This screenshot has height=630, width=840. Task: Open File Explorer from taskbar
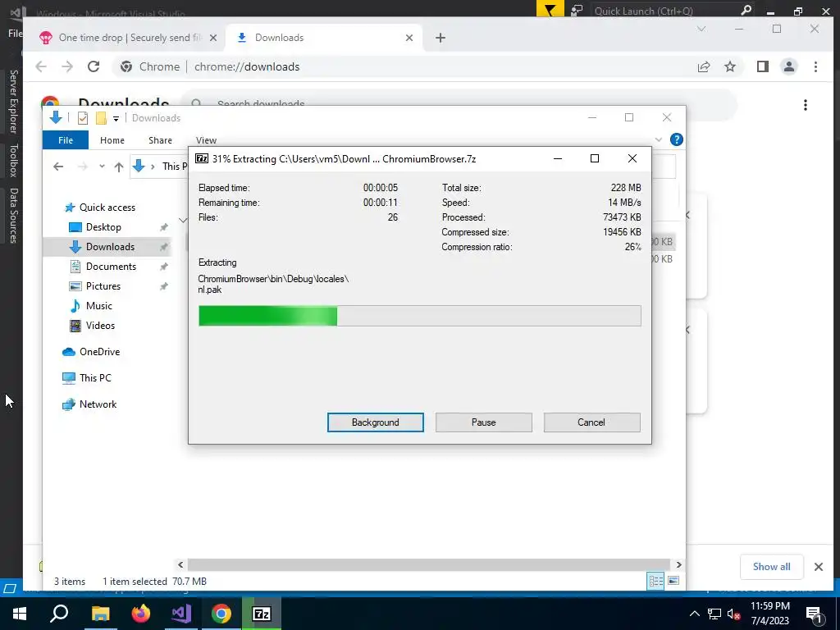(100, 614)
